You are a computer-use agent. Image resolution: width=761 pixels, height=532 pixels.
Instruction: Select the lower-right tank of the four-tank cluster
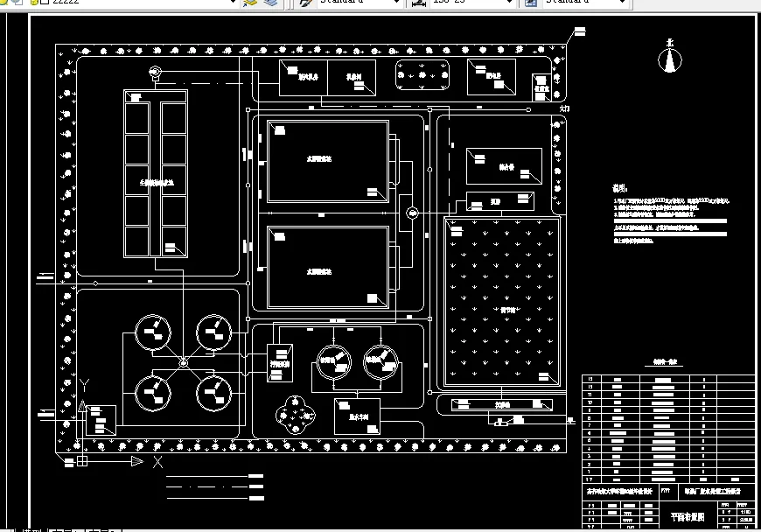tap(214, 393)
